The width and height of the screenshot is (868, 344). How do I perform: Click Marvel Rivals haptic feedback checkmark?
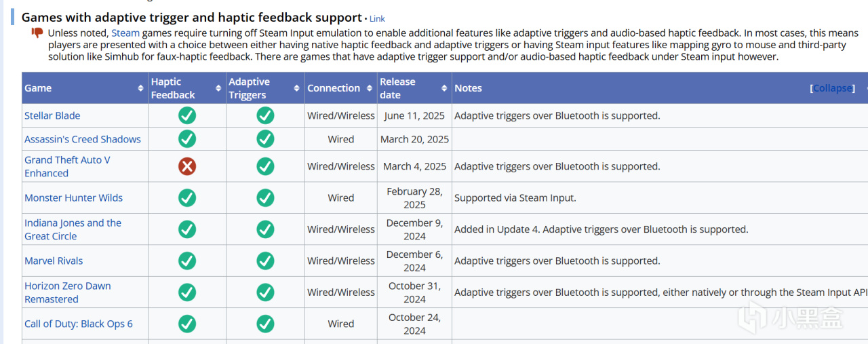[187, 261]
